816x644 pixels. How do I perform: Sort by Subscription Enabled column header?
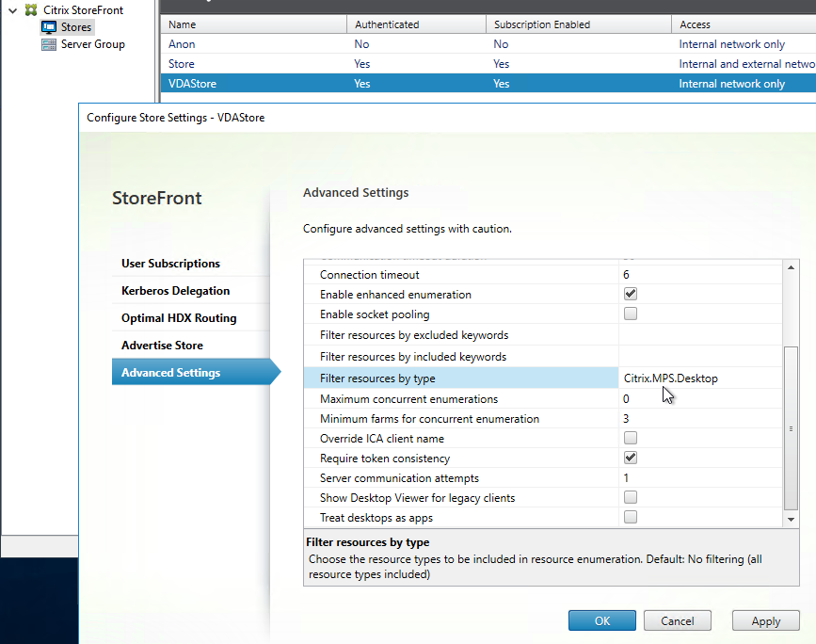(x=578, y=24)
